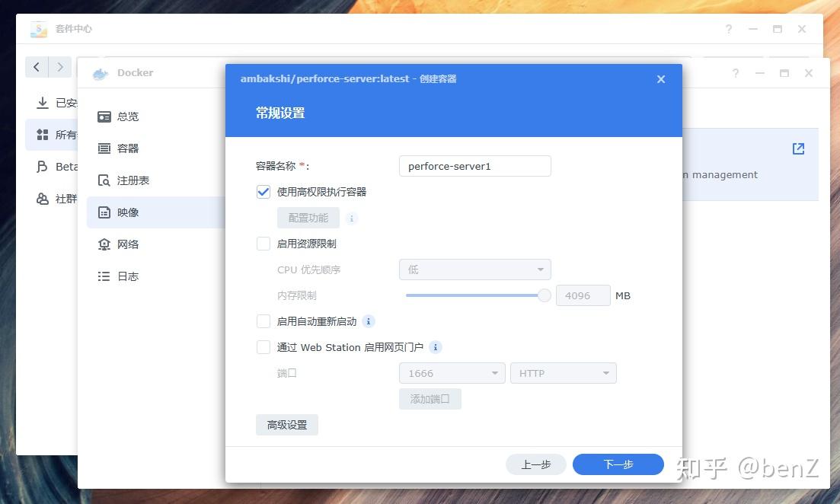Viewport: 840px width, 504px height.
Task: Open 高级设置 (Advanced Settings)
Action: 287,425
